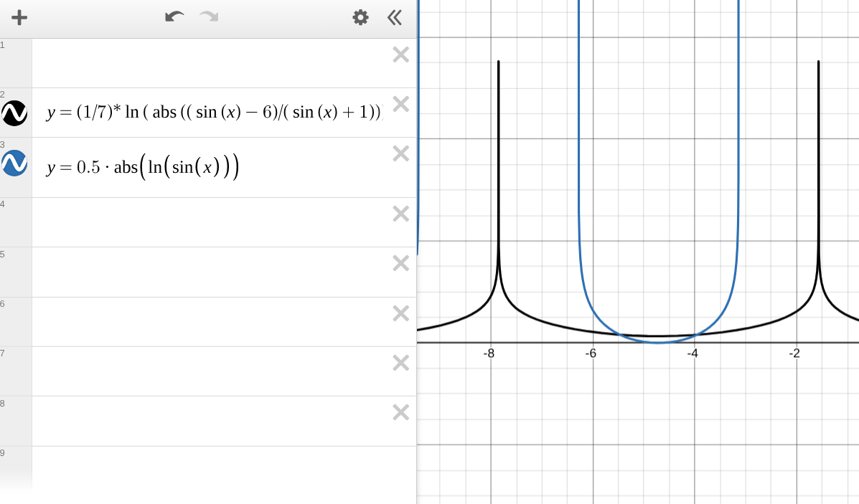The height and width of the screenshot is (504, 859).
Task: Click the blue curve style icon on expression 3
Action: tap(14, 163)
